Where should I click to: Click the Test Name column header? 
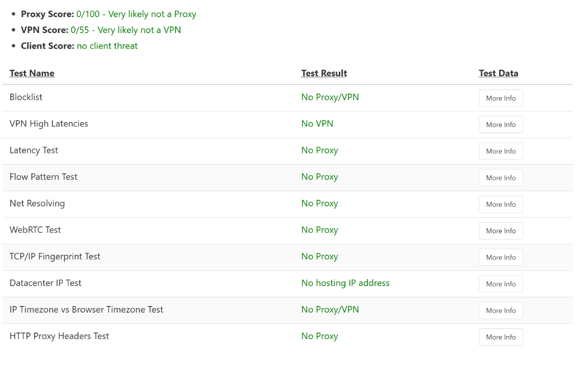pyautogui.click(x=32, y=73)
